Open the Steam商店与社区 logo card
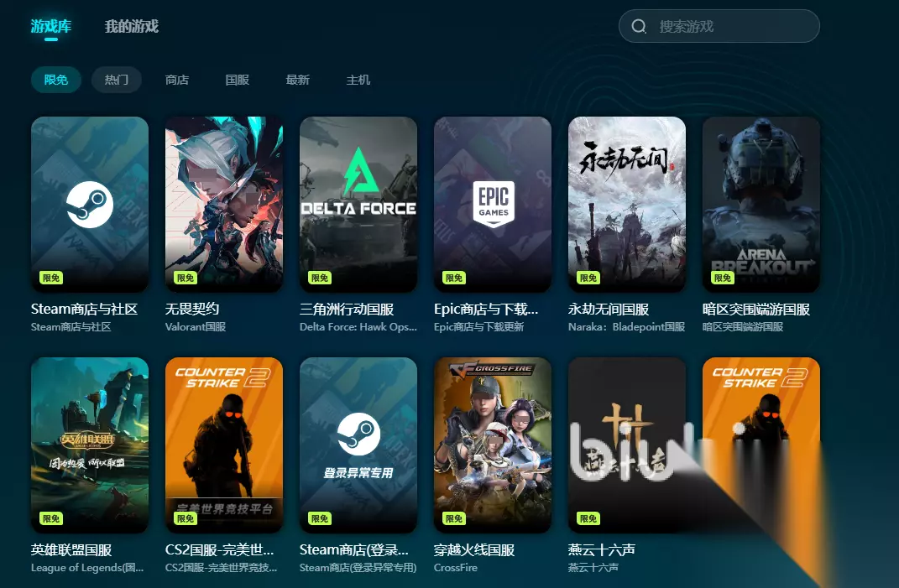This screenshot has height=588, width=899. tap(90, 204)
